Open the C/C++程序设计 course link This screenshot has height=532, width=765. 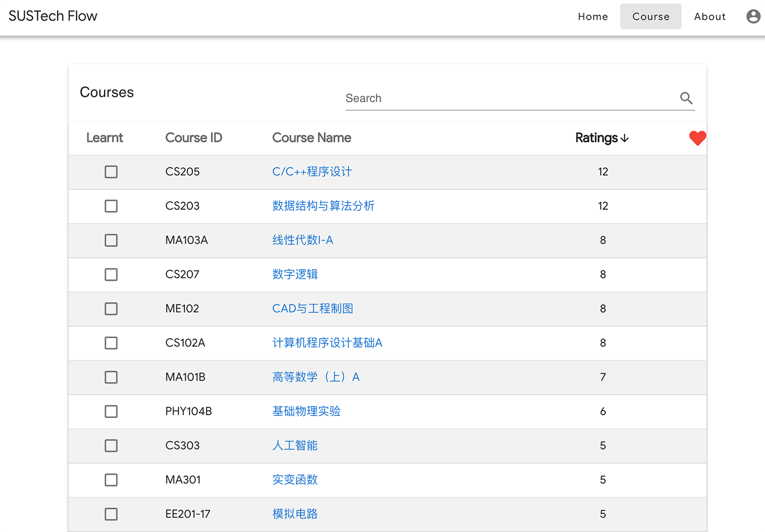tap(311, 172)
